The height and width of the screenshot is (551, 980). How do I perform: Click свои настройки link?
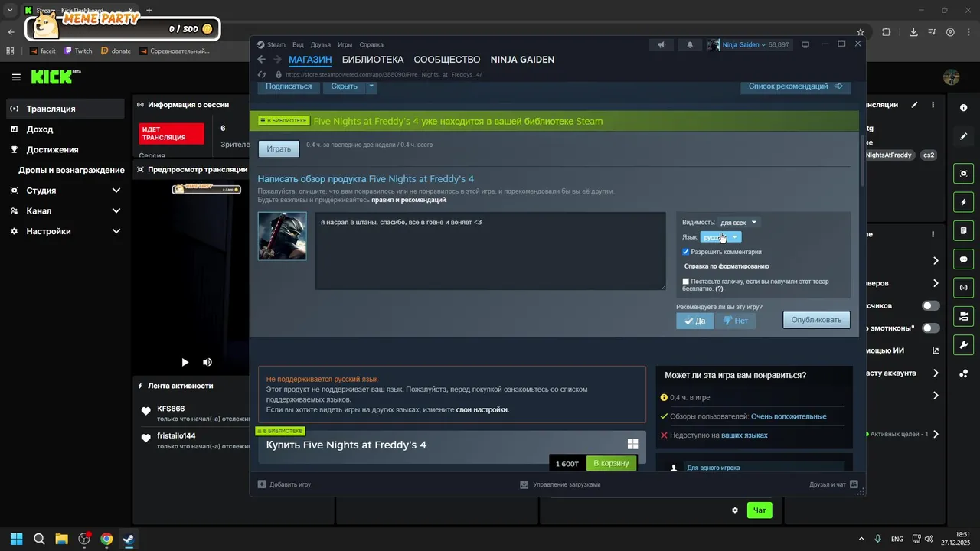482,409
